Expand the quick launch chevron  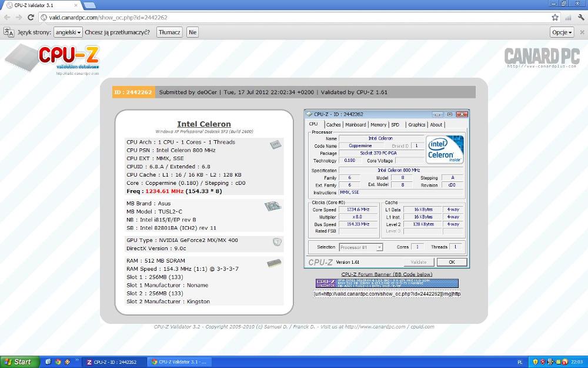pyautogui.click(x=77, y=360)
